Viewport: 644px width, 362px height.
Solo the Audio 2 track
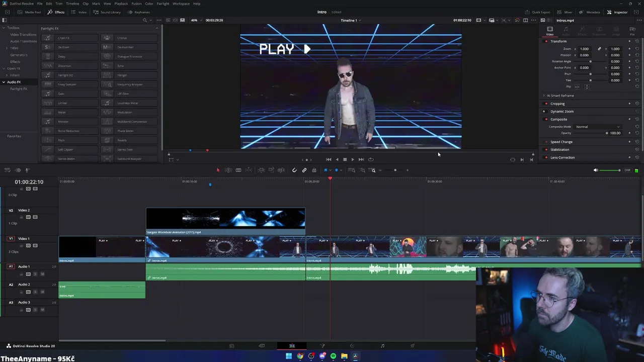[x=35, y=292]
